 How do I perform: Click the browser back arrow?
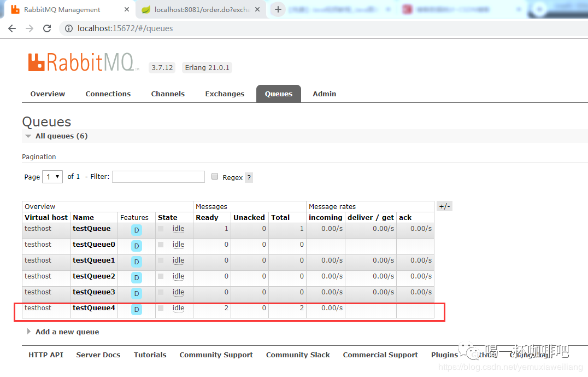(x=12, y=28)
